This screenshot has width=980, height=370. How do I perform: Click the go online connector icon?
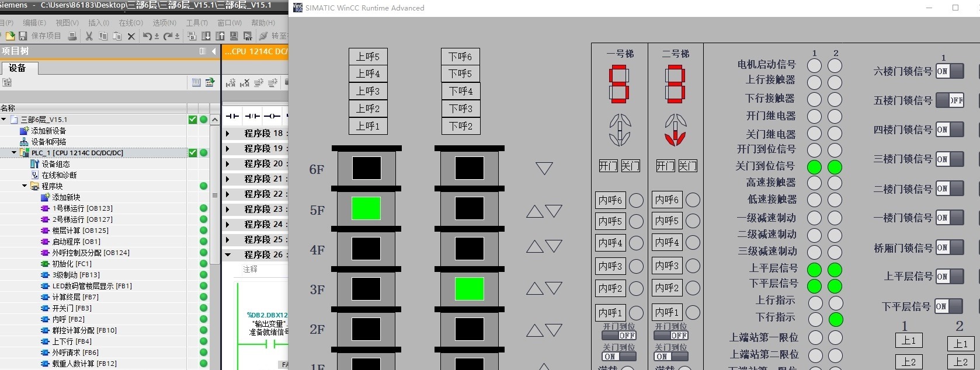click(264, 36)
